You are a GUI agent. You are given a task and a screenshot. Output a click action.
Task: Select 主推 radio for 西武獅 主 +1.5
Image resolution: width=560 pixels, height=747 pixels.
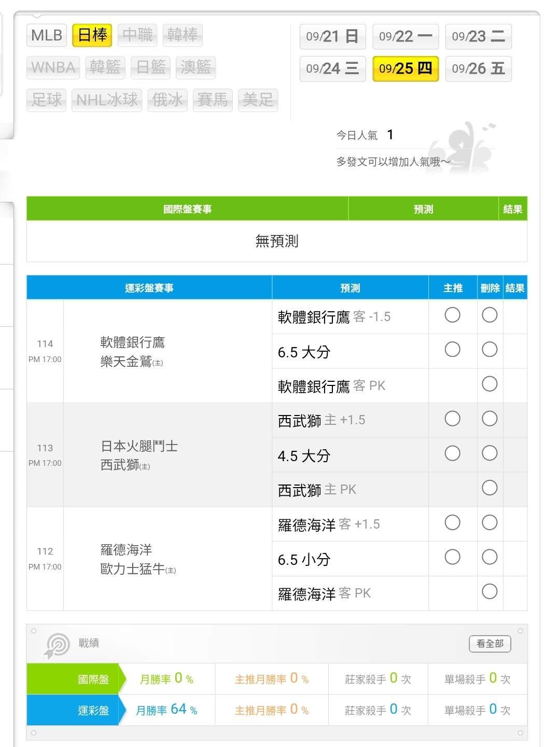tap(452, 419)
